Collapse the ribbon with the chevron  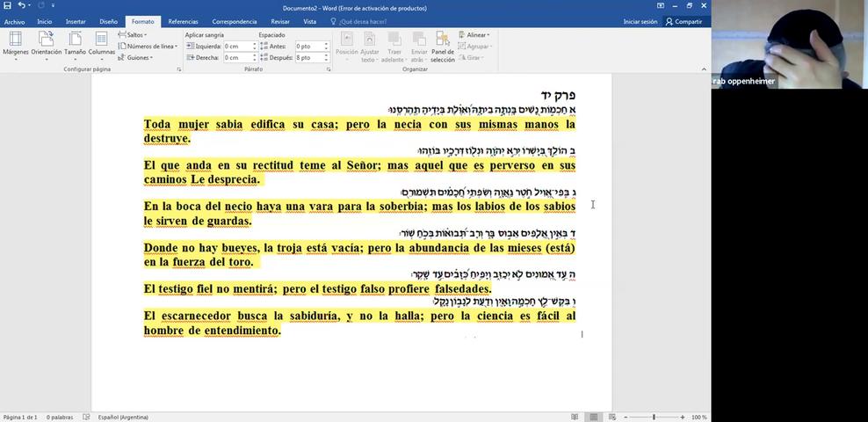704,69
